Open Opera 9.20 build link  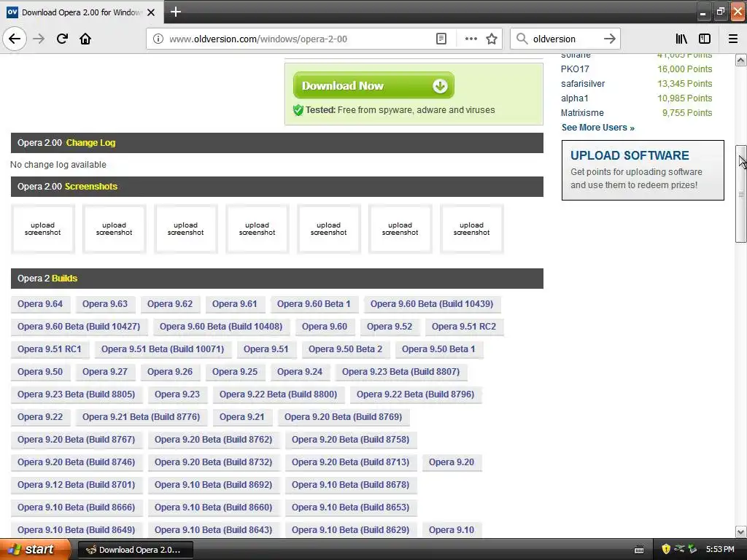[451, 462]
